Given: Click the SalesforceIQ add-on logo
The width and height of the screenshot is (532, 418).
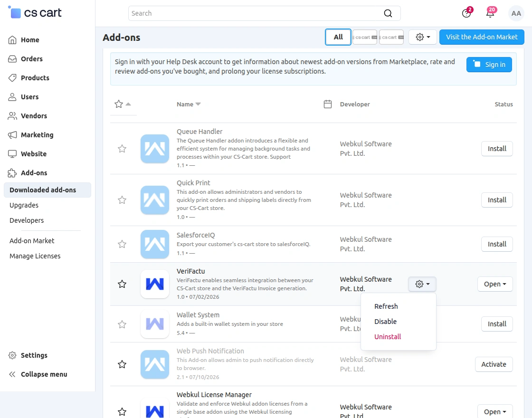Looking at the screenshot, I should point(155,244).
